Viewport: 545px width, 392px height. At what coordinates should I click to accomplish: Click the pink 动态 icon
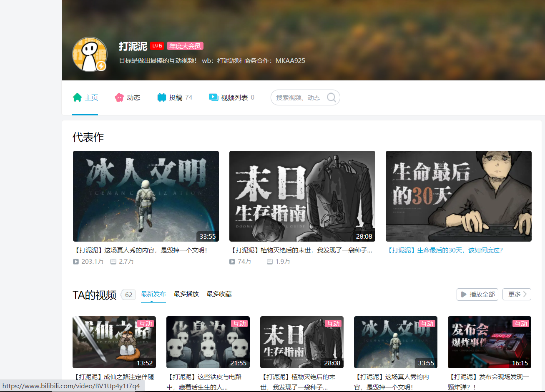pos(119,97)
